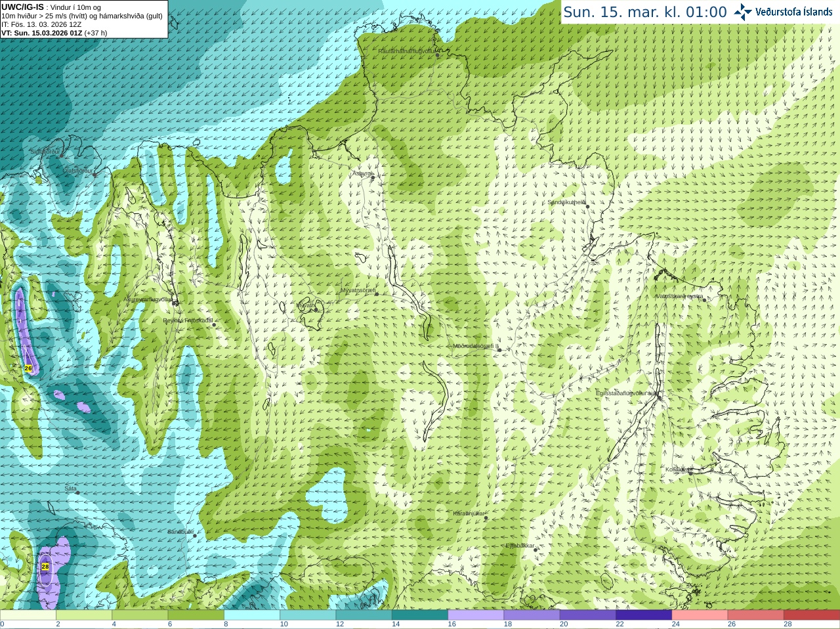Screen dimensions: 840x629
Task: Pick the 6–8 m/s dark green legend swatch
Action: tap(196, 615)
